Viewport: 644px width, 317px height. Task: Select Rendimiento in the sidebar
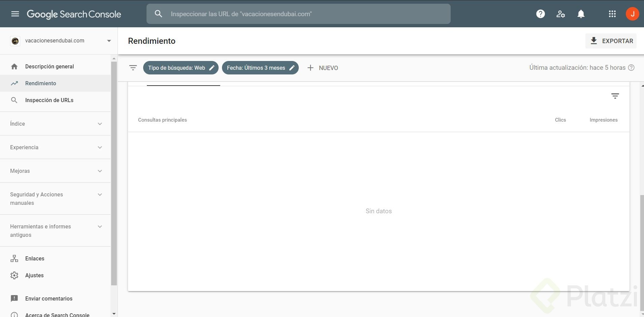tap(55, 83)
